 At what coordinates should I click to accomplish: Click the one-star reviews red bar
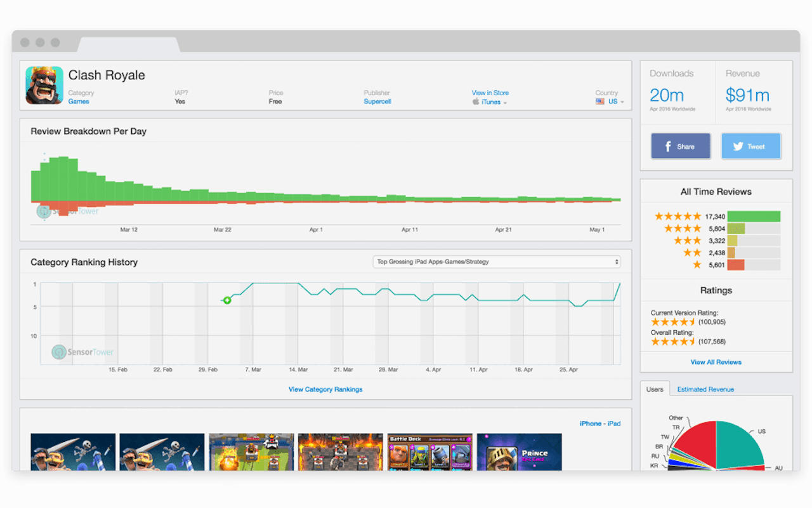click(x=736, y=265)
